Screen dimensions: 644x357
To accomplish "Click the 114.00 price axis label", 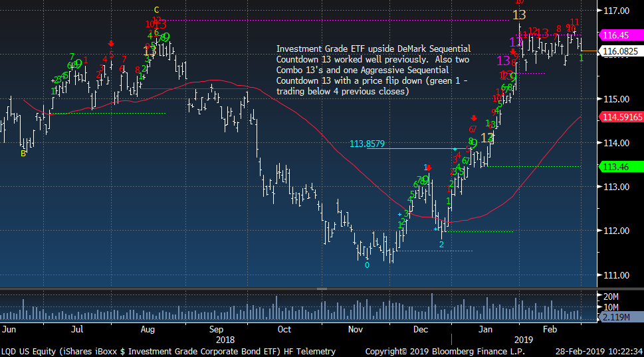I will click(616, 143).
